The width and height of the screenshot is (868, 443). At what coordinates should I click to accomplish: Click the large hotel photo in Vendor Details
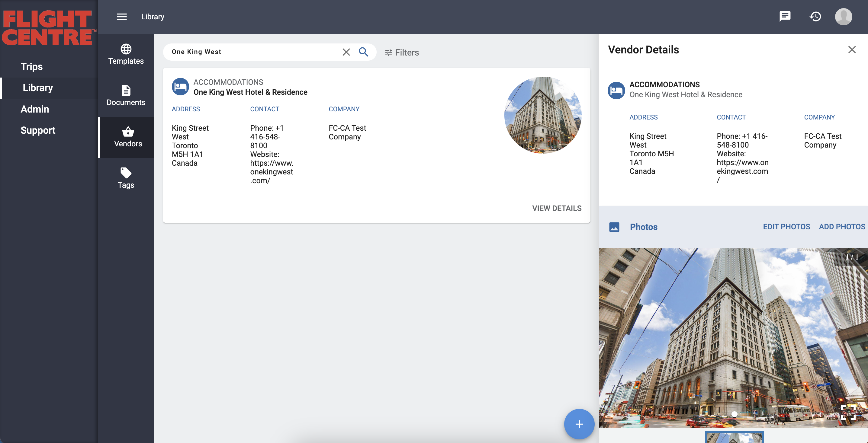(733, 338)
